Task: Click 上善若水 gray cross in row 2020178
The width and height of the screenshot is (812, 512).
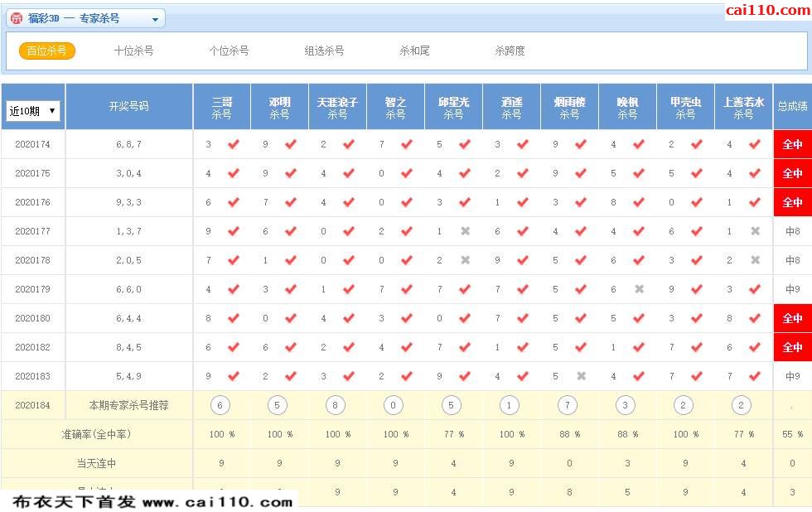Action: pos(756,260)
